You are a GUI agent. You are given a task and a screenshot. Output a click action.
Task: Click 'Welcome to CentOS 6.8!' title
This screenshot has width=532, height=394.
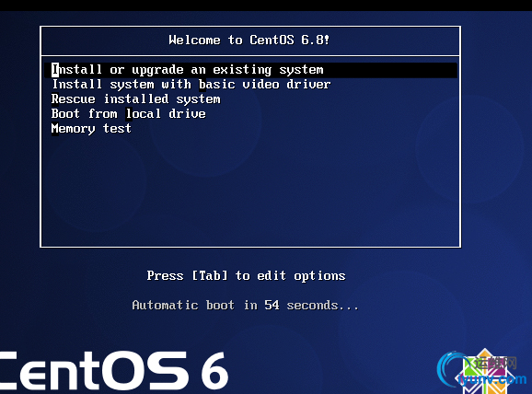click(249, 41)
